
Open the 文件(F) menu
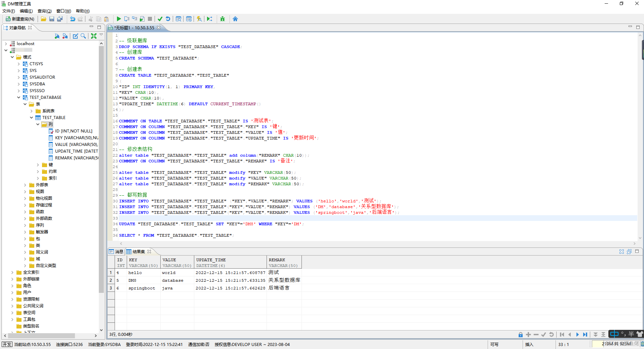(x=9, y=11)
